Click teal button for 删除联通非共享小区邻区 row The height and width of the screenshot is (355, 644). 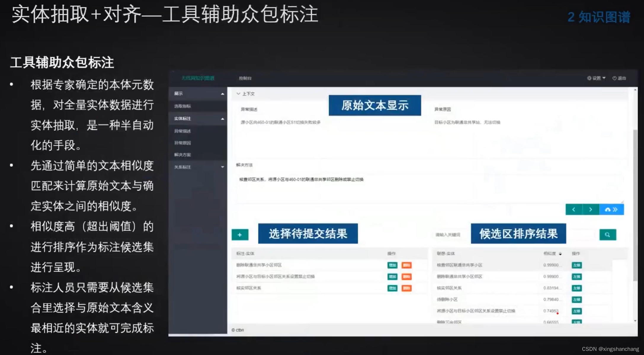[x=392, y=265]
